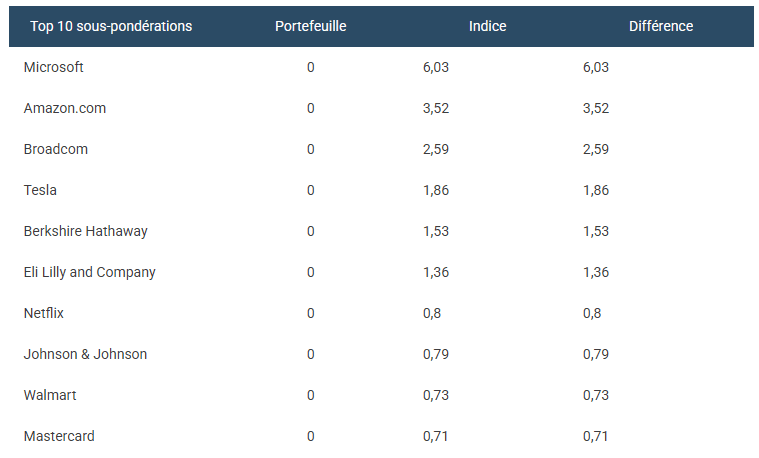
Task: Select the Netflix row label
Action: 44,313
